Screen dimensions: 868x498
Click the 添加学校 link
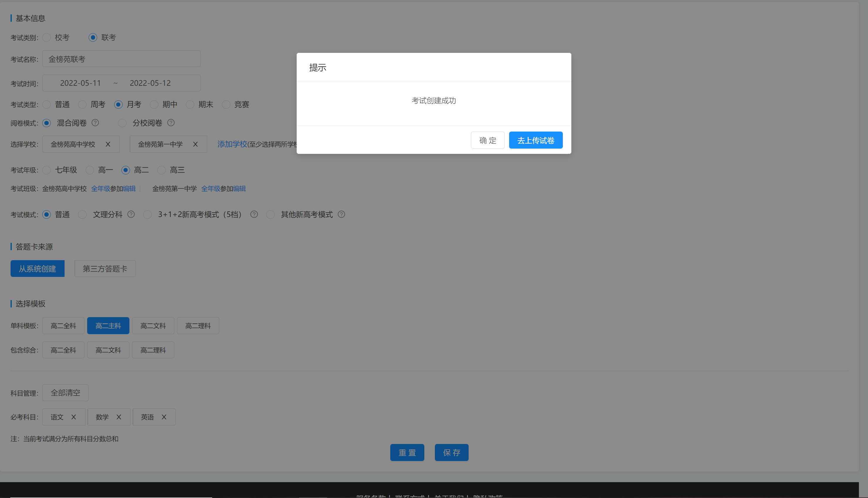tap(232, 144)
